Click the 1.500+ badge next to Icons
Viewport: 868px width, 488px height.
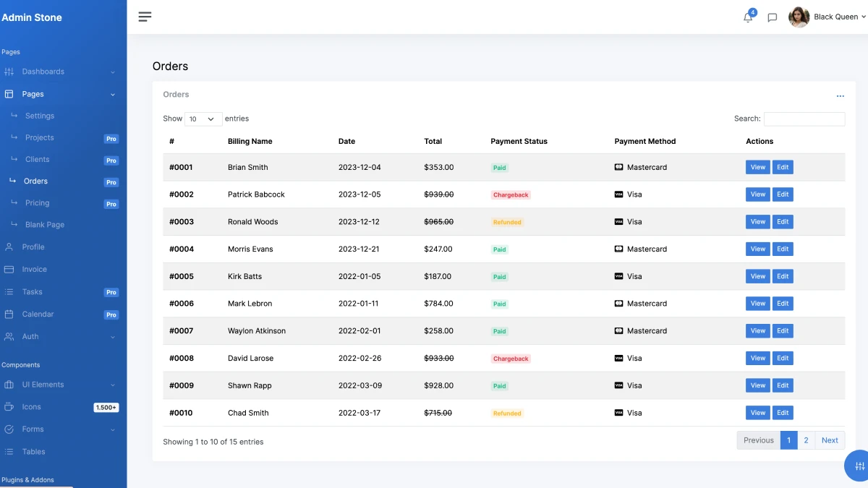[x=106, y=408]
